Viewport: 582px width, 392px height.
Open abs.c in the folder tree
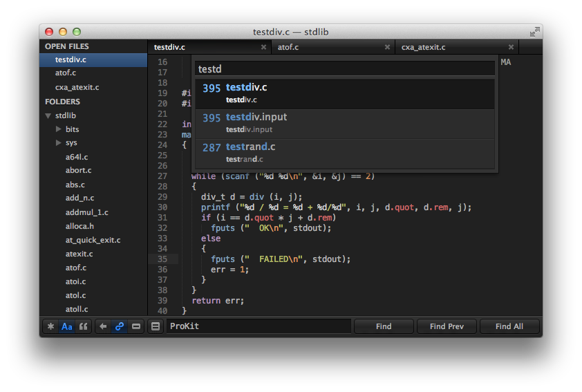(x=75, y=185)
